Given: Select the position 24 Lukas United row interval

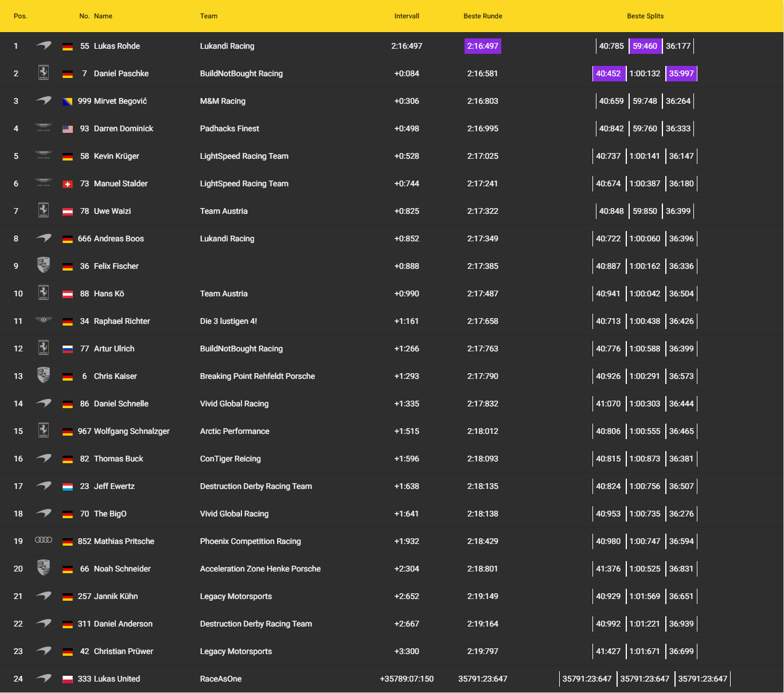Looking at the screenshot, I should [x=407, y=679].
